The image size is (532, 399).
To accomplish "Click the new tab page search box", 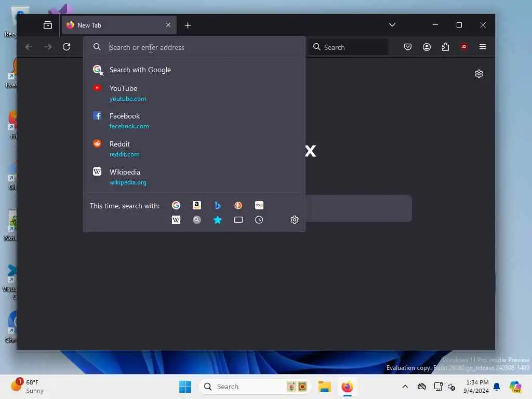I will pos(358,208).
